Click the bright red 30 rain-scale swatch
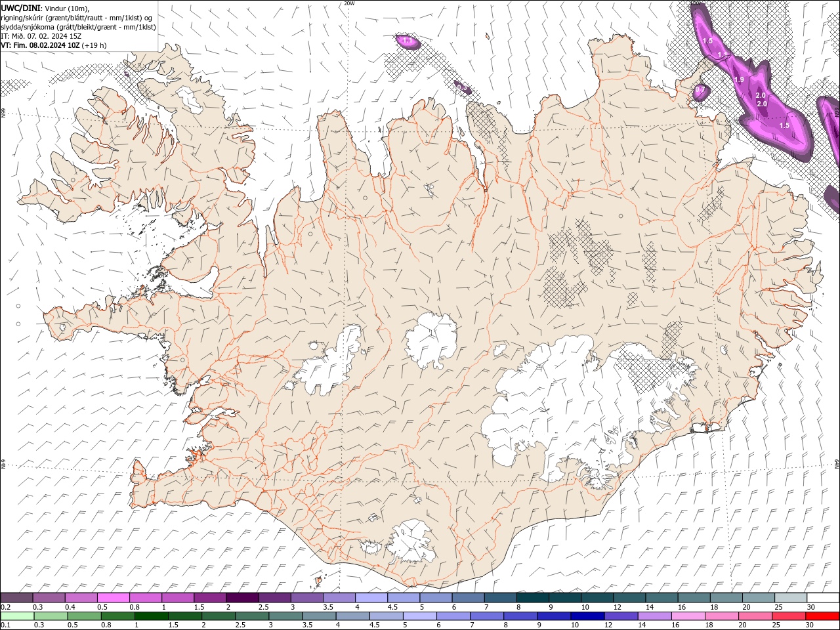Image resolution: width=840 pixels, height=630 pixels. pyautogui.click(x=823, y=616)
